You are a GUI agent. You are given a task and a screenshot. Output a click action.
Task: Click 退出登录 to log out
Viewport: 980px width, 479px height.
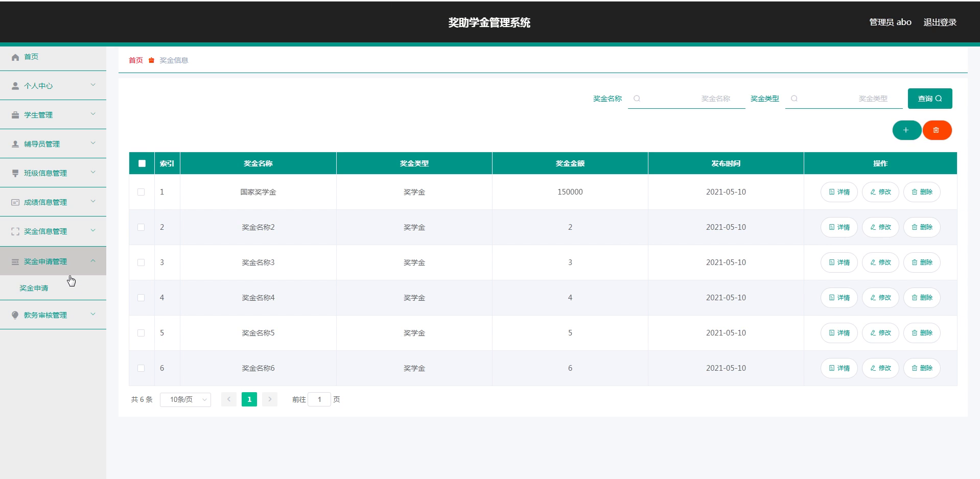[940, 22]
